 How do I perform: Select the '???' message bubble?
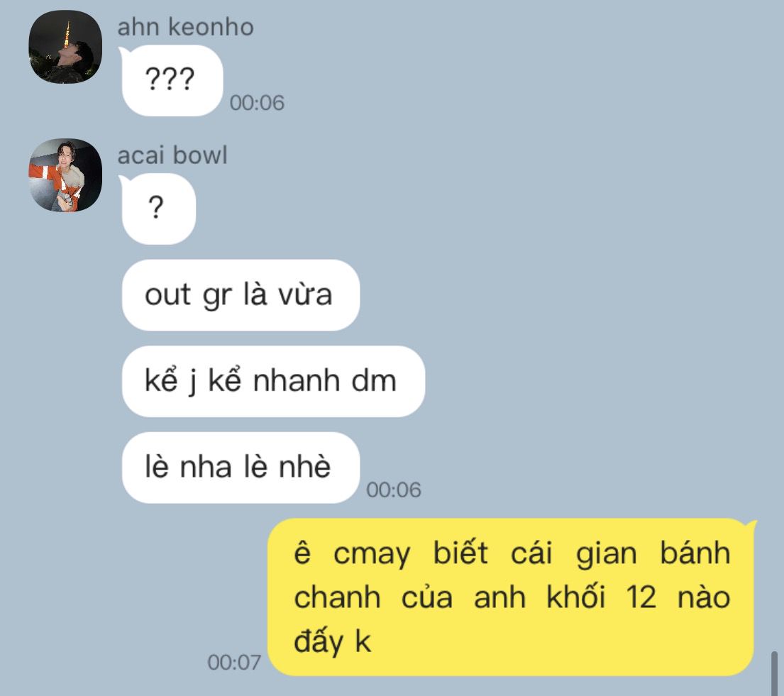(172, 80)
